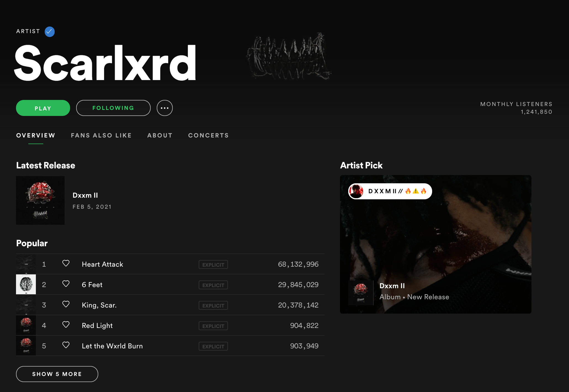This screenshot has height=392, width=569.
Task: Open the About tab
Action: pos(160,135)
